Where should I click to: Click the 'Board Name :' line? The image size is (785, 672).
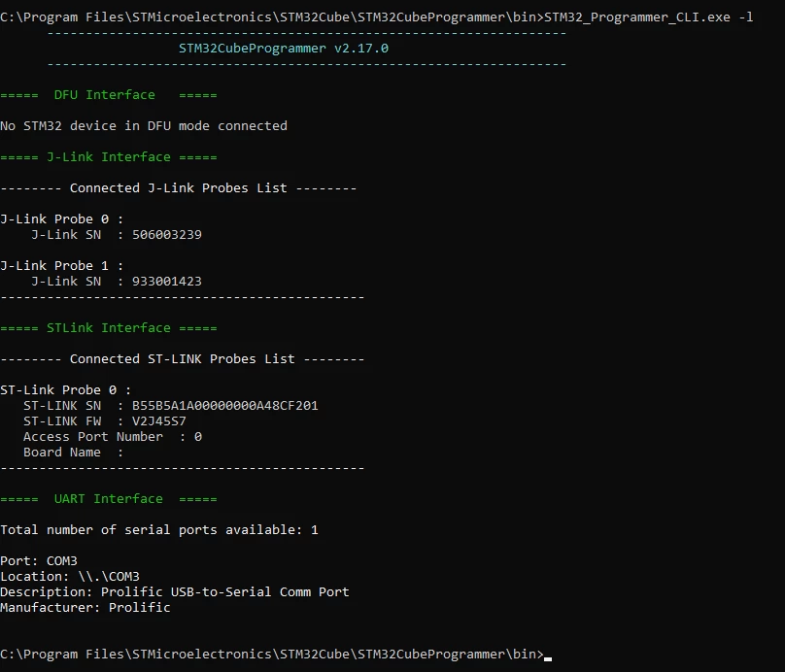[x=73, y=453]
